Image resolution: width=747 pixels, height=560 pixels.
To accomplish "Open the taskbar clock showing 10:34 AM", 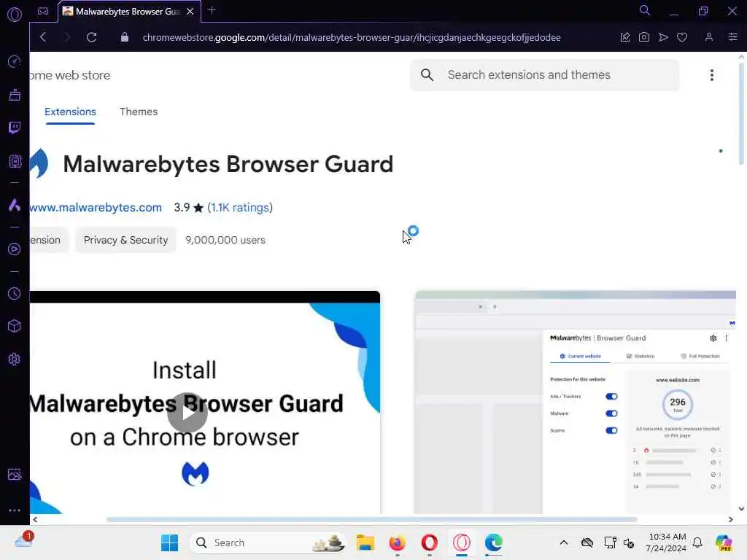I will (667, 542).
